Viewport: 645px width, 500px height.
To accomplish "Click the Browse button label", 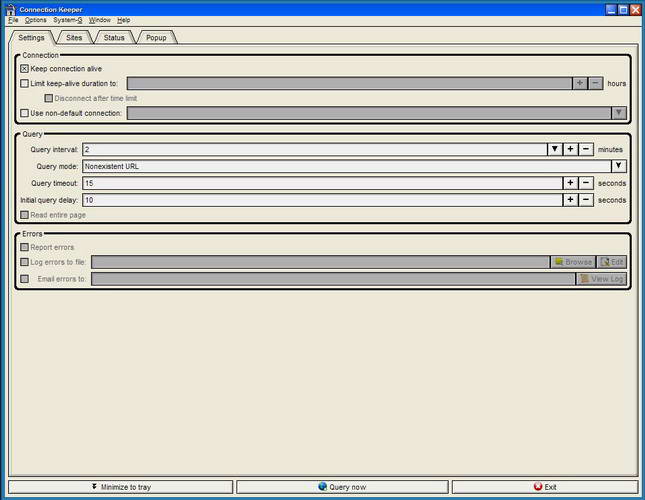I will tap(578, 262).
